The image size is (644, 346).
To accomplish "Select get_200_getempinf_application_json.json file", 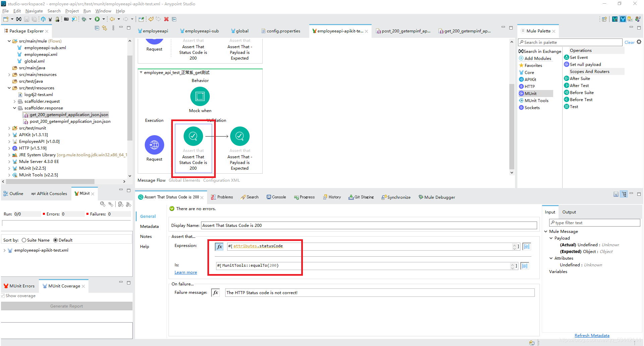I will (x=66, y=115).
